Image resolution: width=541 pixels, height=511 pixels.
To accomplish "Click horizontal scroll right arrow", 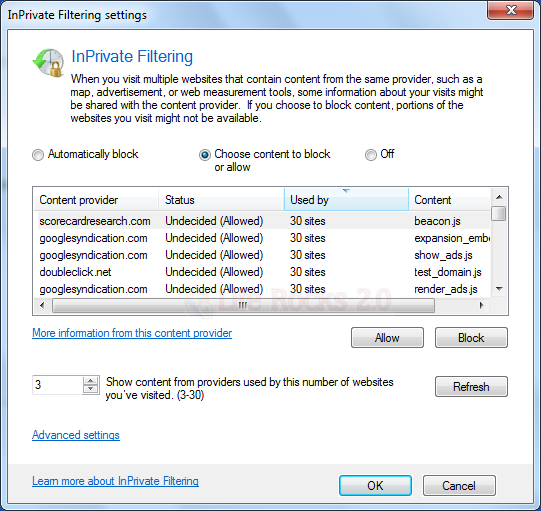I will [482, 305].
